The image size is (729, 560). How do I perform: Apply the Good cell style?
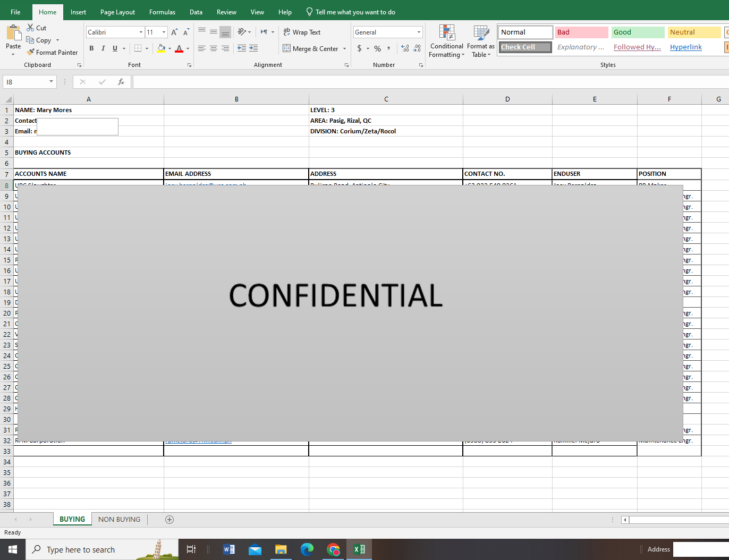(638, 32)
